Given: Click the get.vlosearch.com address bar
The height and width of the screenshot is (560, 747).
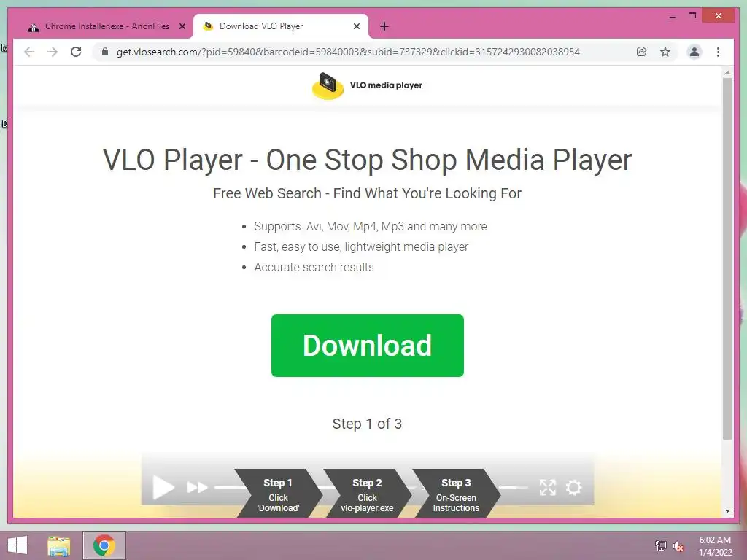Looking at the screenshot, I should click(x=348, y=52).
